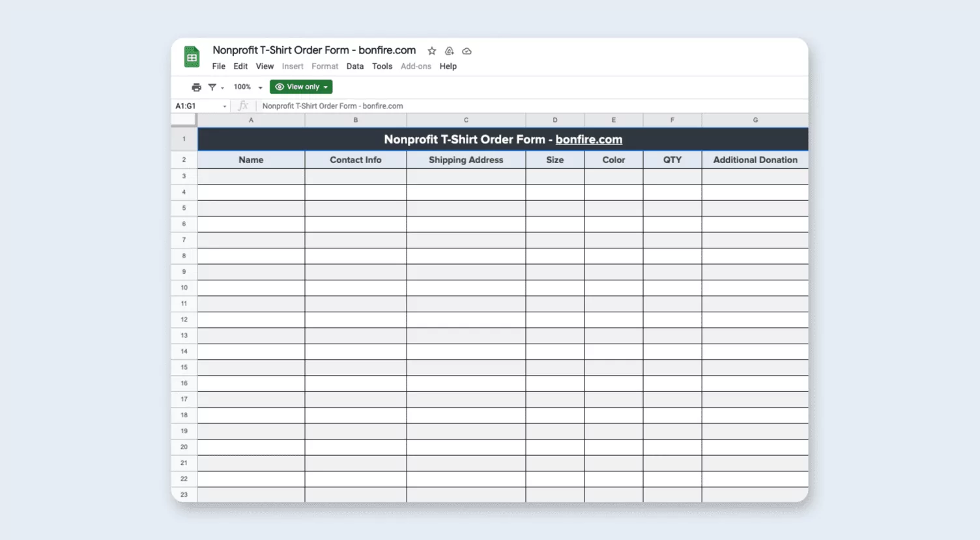Follow the bonfire.com link in title row
This screenshot has height=540, width=980.
[x=588, y=140]
